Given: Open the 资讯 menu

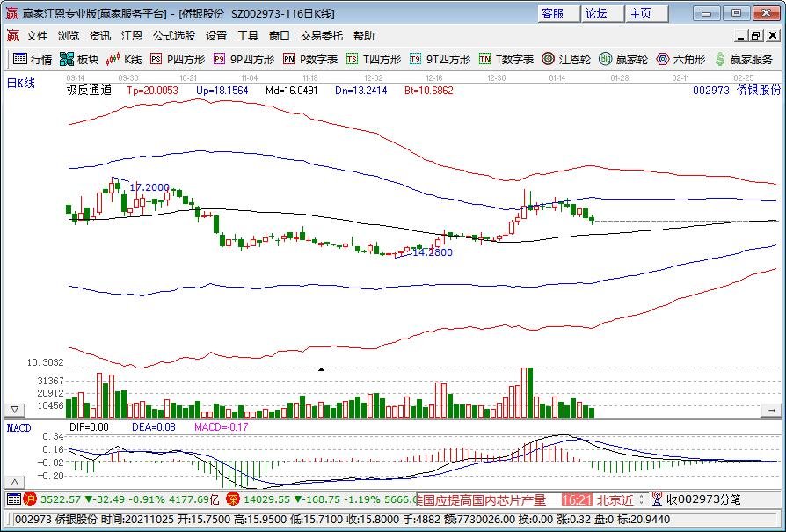Looking at the screenshot, I should click(100, 35).
